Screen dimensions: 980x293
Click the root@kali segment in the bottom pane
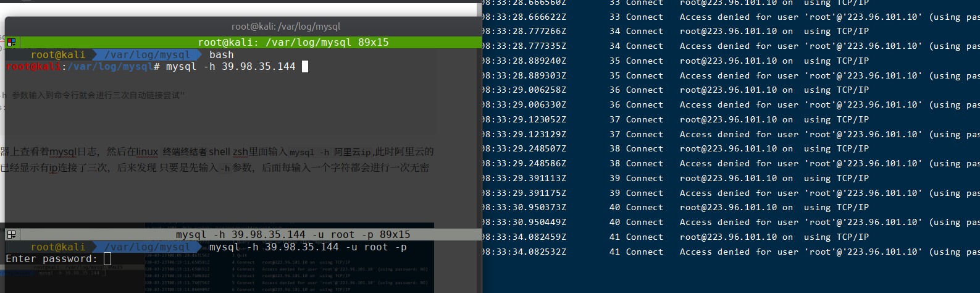pos(58,247)
